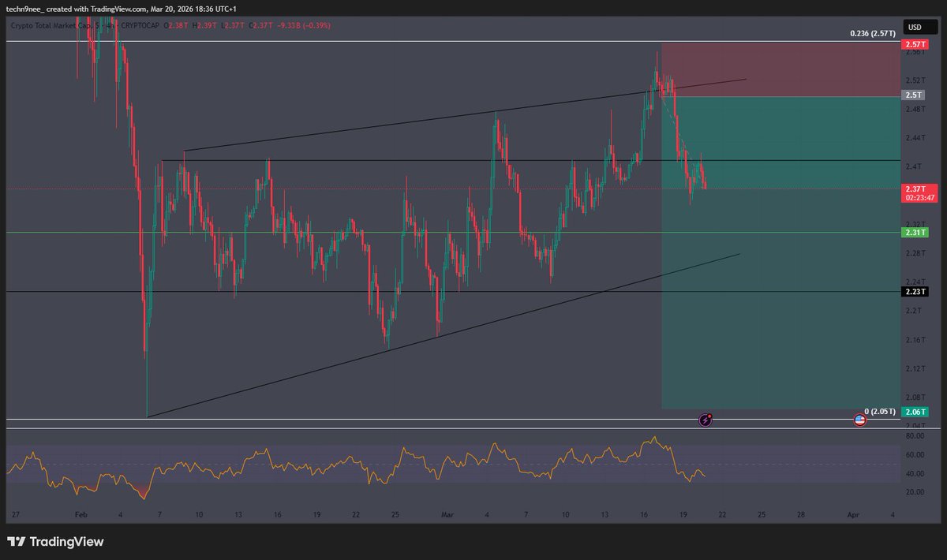Click the 2.48T price scale value
Screen dimensions: 947x560
click(x=915, y=109)
